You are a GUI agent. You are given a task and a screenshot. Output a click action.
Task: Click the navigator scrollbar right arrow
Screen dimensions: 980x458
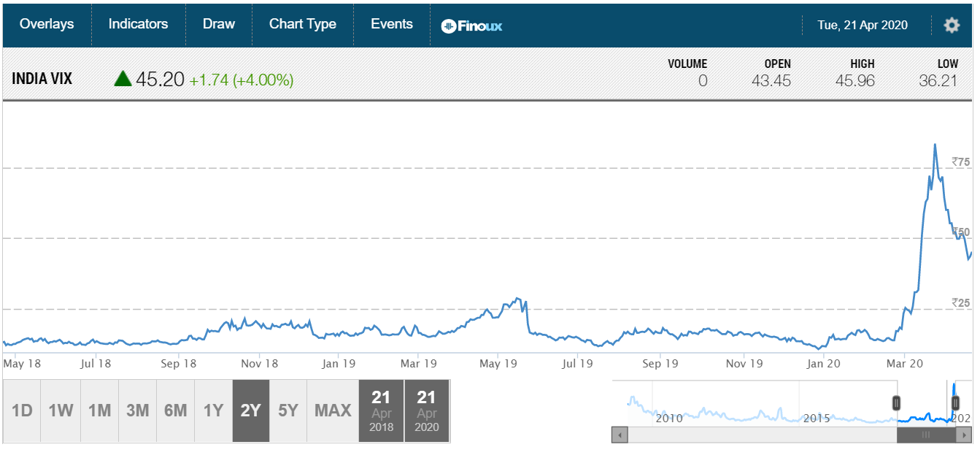[x=965, y=435]
